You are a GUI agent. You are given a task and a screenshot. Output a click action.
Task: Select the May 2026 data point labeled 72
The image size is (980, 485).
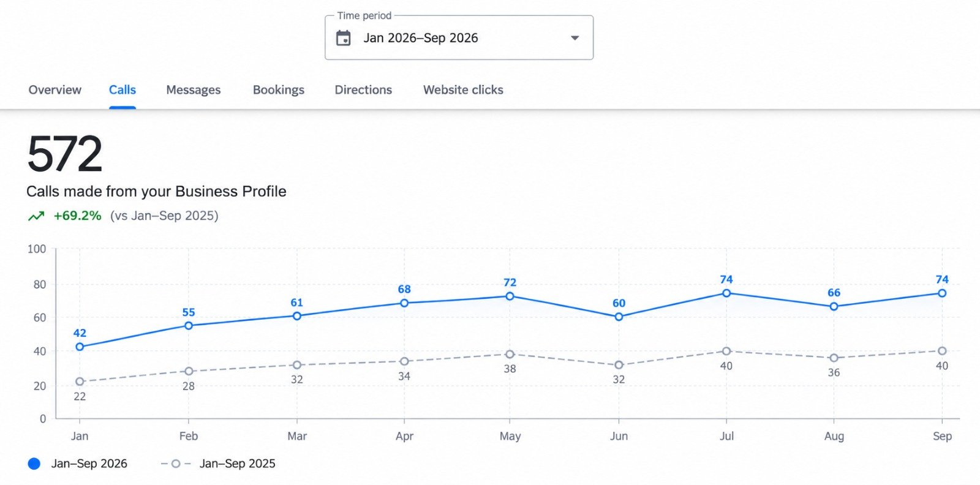tap(510, 296)
